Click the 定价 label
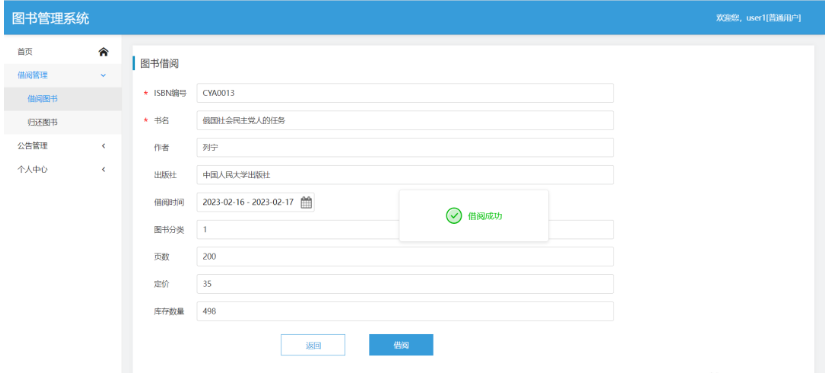 161,284
